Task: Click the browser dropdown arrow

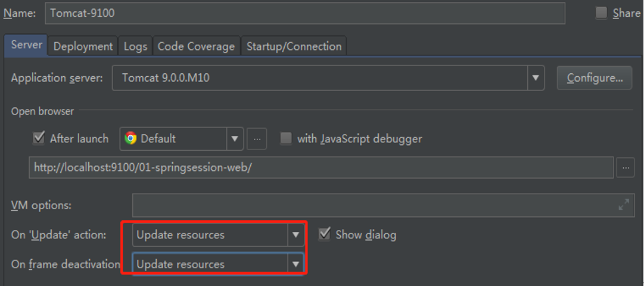Action: click(235, 138)
